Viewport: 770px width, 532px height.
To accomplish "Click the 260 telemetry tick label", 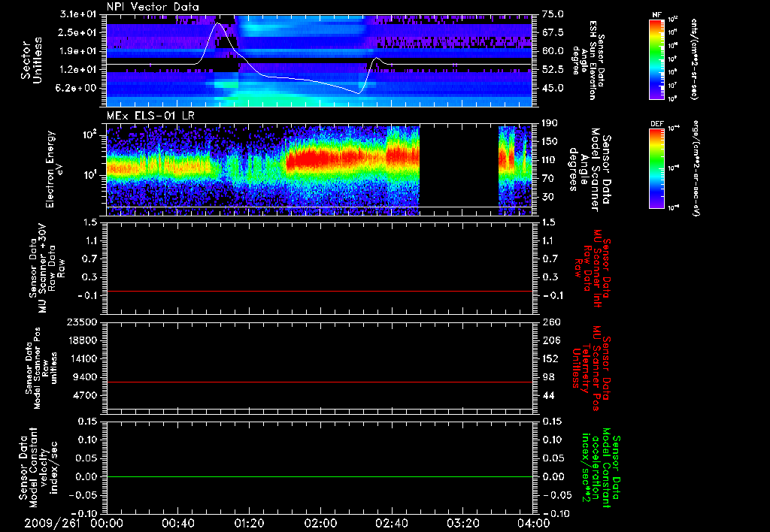I will point(550,322).
